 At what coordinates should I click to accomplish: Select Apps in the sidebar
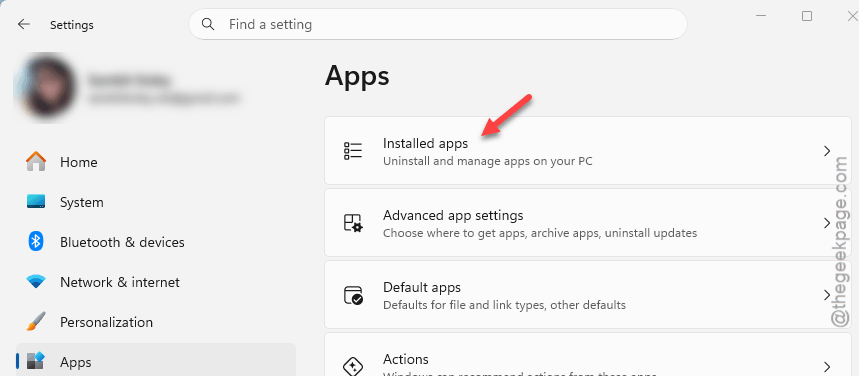(x=156, y=360)
